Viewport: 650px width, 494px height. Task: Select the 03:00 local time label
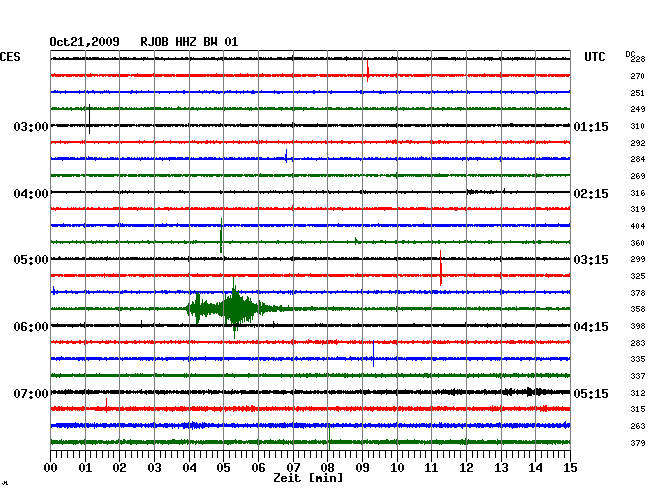[31, 126]
